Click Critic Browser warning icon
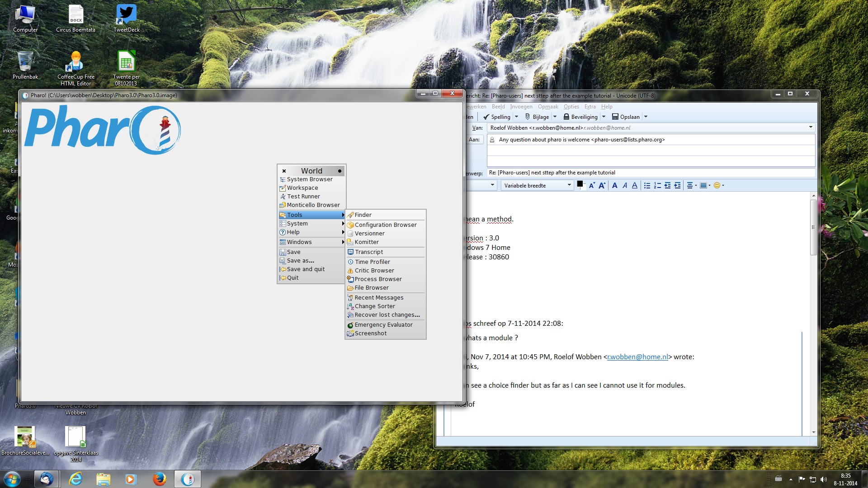Viewport: 868px width, 488px height. point(350,271)
